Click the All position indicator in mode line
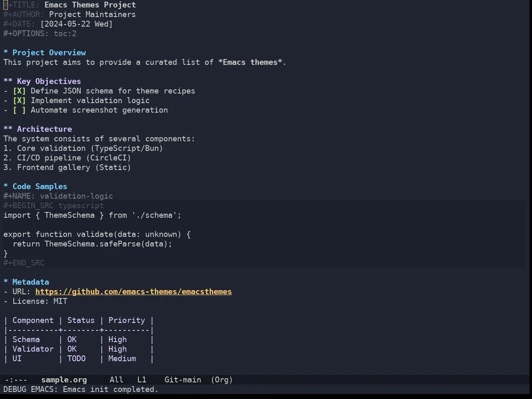This screenshot has width=532, height=399. 116,380
